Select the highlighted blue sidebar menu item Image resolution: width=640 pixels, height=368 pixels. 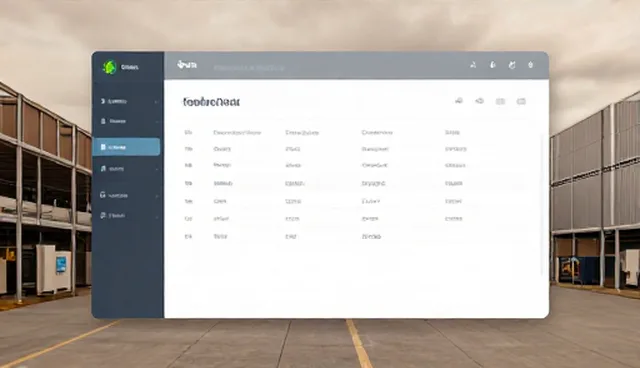[127, 147]
